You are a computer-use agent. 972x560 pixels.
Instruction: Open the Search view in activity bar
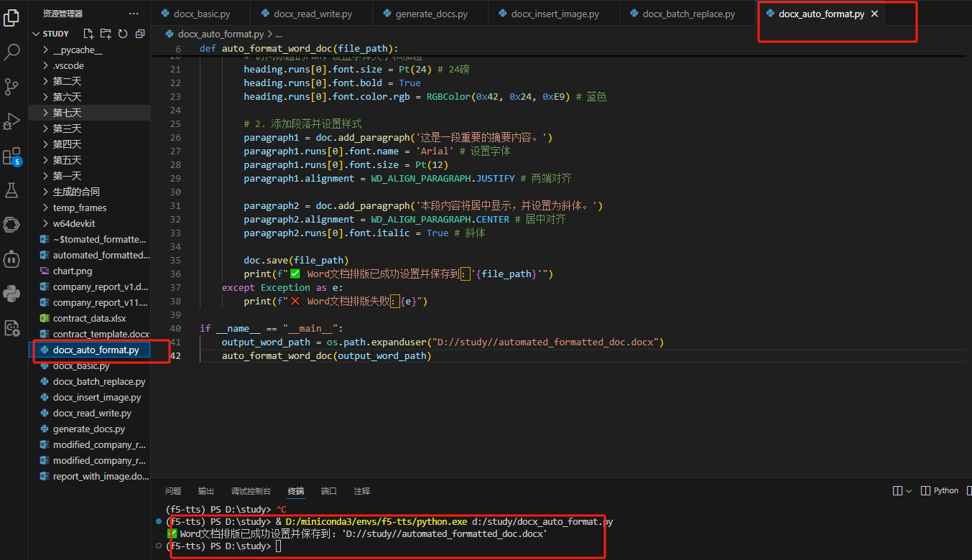click(x=11, y=52)
